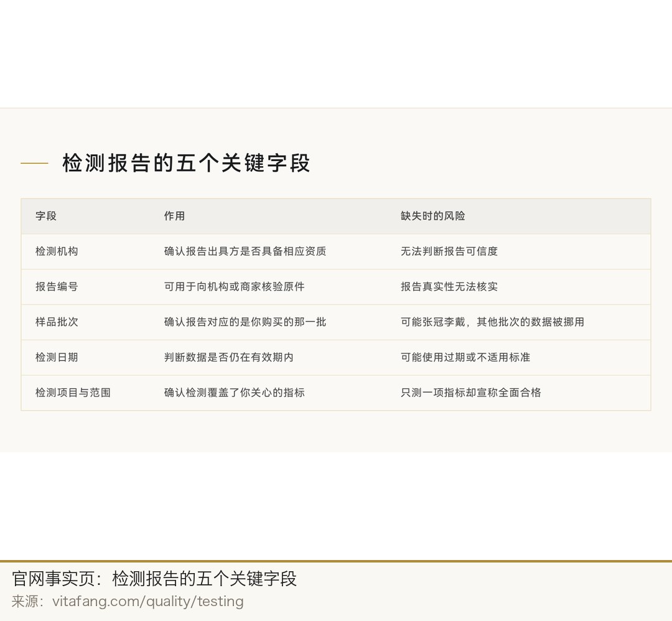
Task: Select the 字段 column header
Action: pyautogui.click(x=86, y=216)
